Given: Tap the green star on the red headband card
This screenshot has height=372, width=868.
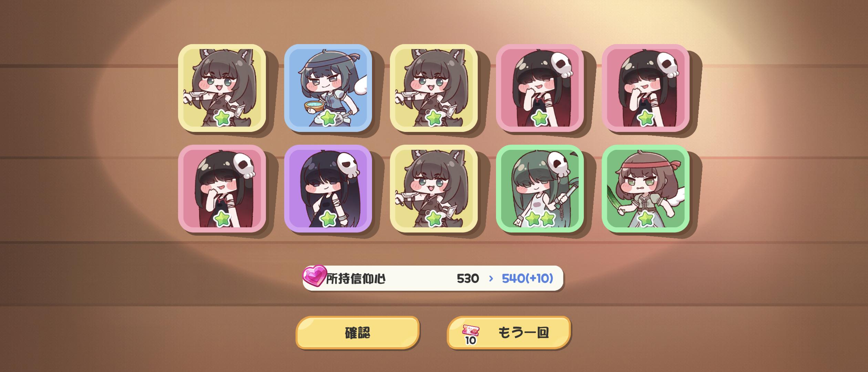Looking at the screenshot, I should click(645, 219).
